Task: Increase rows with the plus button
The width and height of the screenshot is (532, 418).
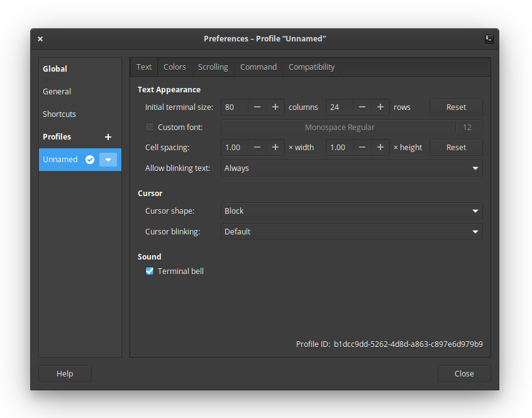Action: click(380, 107)
